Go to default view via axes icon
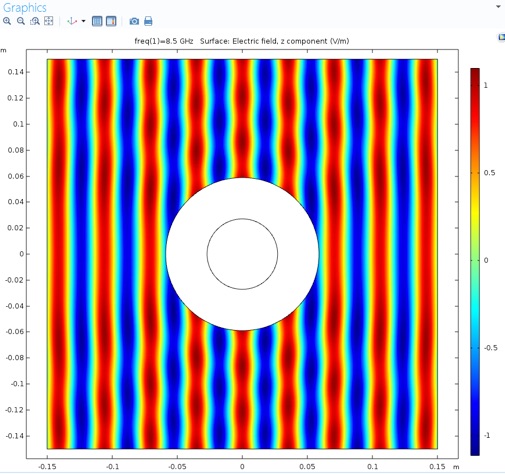505x474 pixels. click(x=72, y=21)
